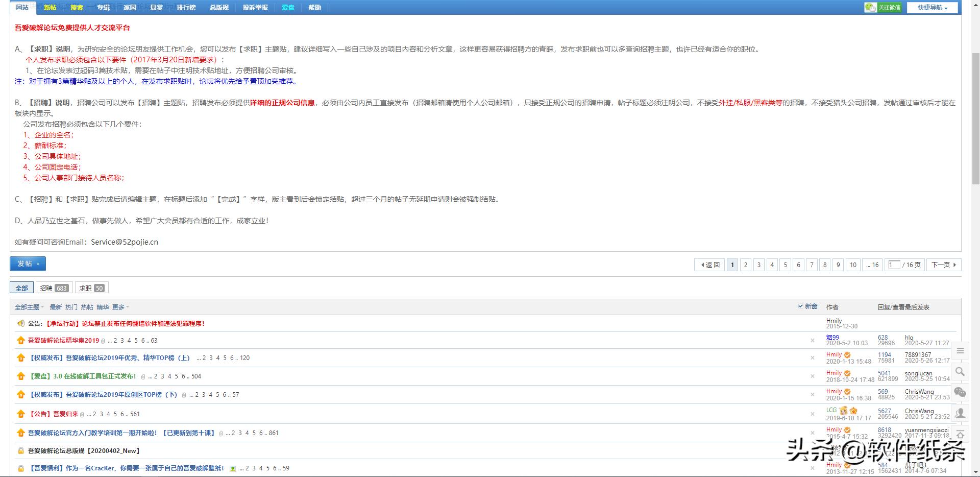The width and height of the screenshot is (980, 477).
Task: Click lock icon beside 吾爱破解论坛总版规
Action: [x=21, y=451]
